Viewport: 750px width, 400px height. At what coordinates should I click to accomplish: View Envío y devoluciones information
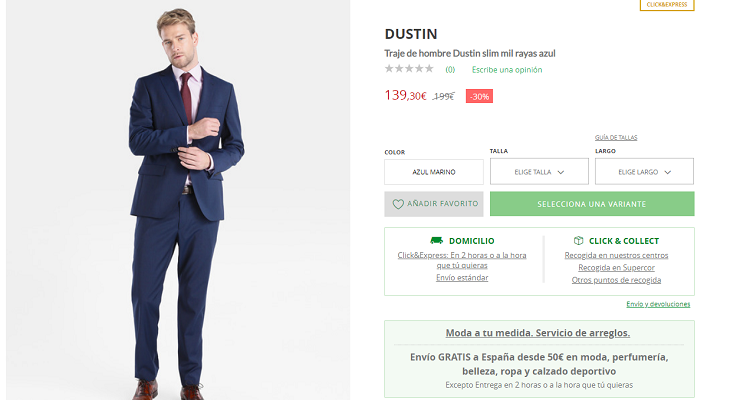657,304
